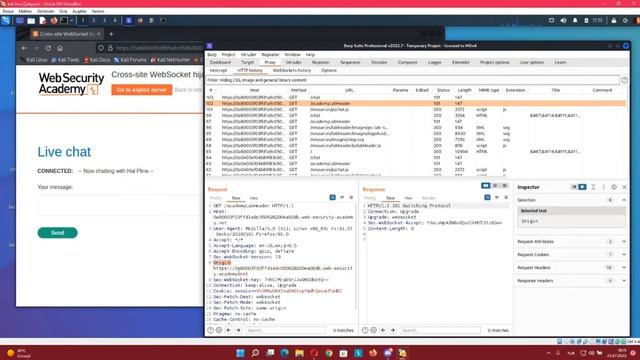
Task: Expand Request Cookies section in Inspector
Action: click(x=624, y=255)
